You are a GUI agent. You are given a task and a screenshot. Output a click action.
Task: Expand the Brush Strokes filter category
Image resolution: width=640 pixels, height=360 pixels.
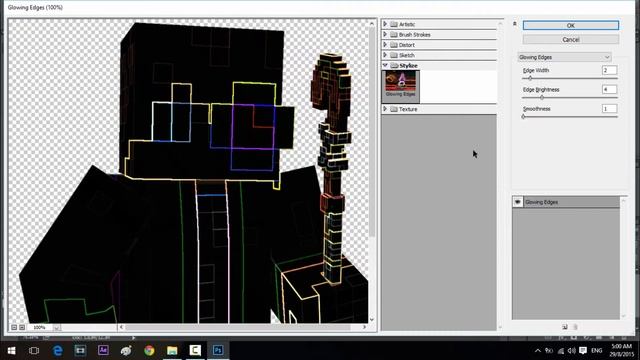(385, 34)
